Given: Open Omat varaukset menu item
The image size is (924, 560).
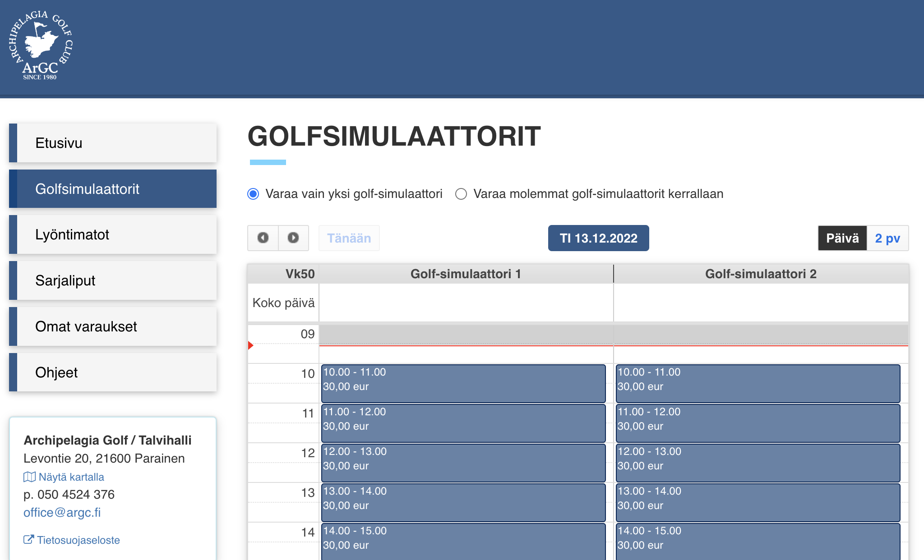Looking at the screenshot, I should point(113,326).
